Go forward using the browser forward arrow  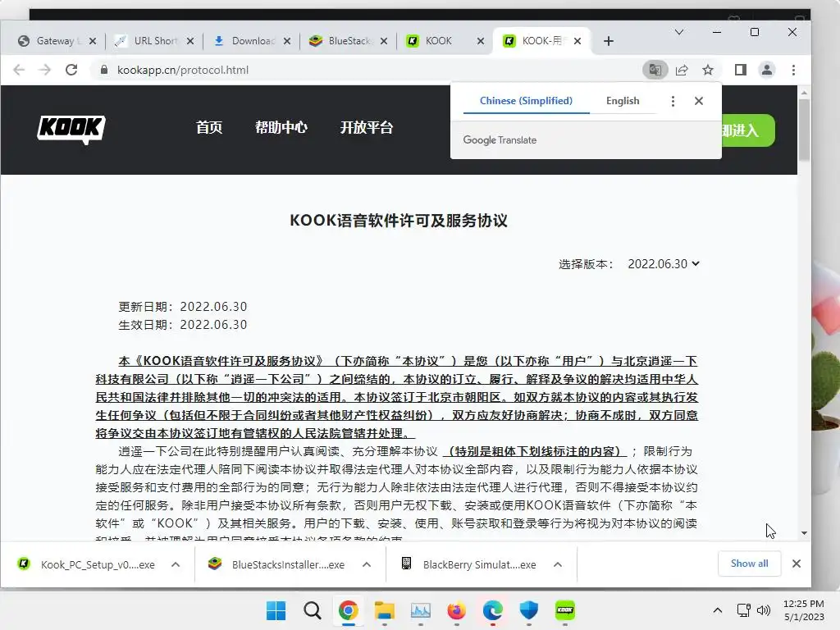point(45,70)
